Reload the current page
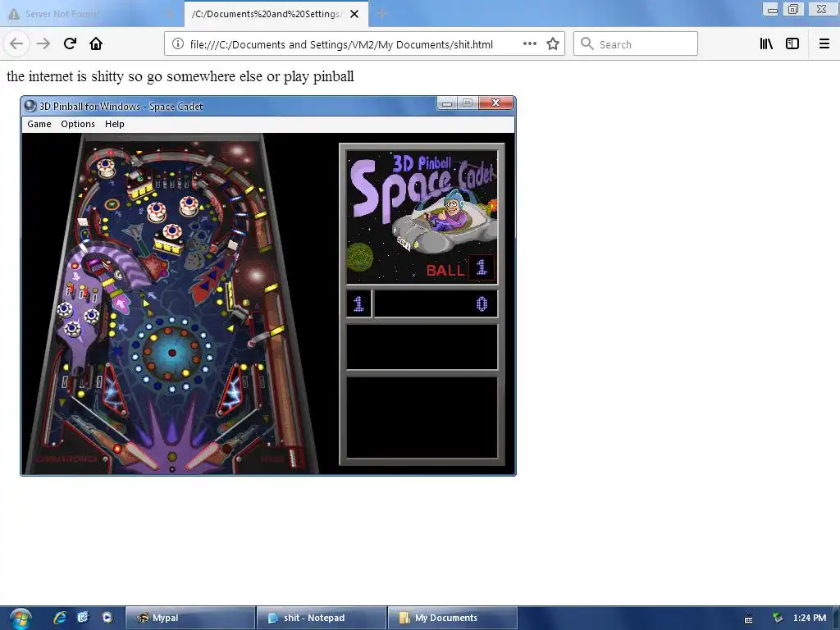 coord(70,44)
